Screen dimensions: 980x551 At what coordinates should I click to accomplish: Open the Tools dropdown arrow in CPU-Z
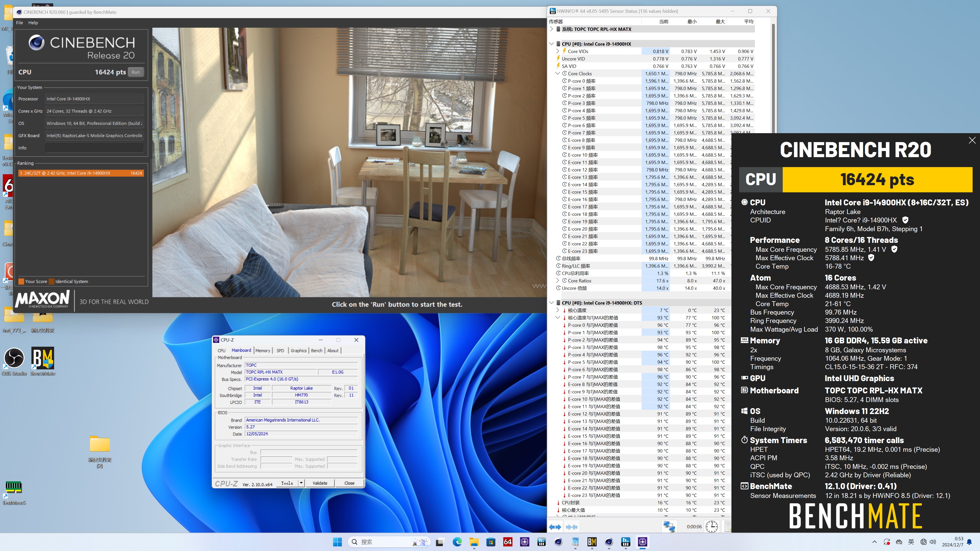[x=301, y=483]
